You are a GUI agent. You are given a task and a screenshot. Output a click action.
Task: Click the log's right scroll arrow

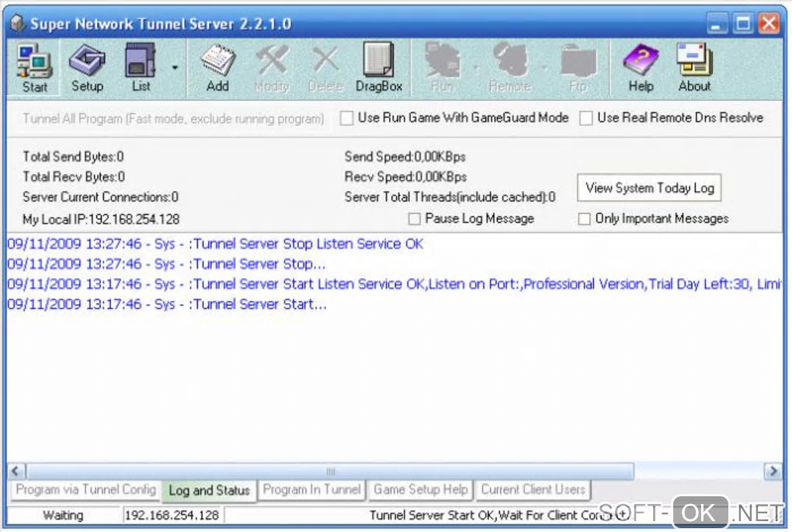click(773, 471)
